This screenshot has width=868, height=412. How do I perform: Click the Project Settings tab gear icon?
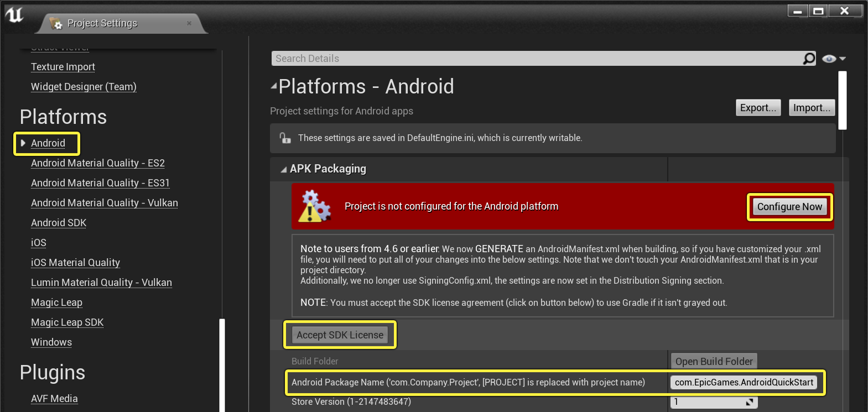coord(56,23)
